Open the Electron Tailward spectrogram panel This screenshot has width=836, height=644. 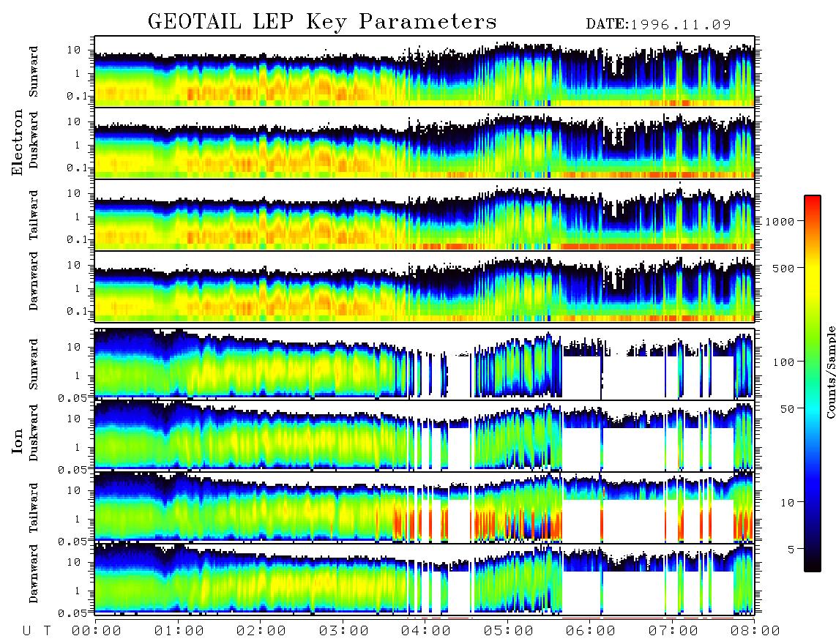pos(425,215)
